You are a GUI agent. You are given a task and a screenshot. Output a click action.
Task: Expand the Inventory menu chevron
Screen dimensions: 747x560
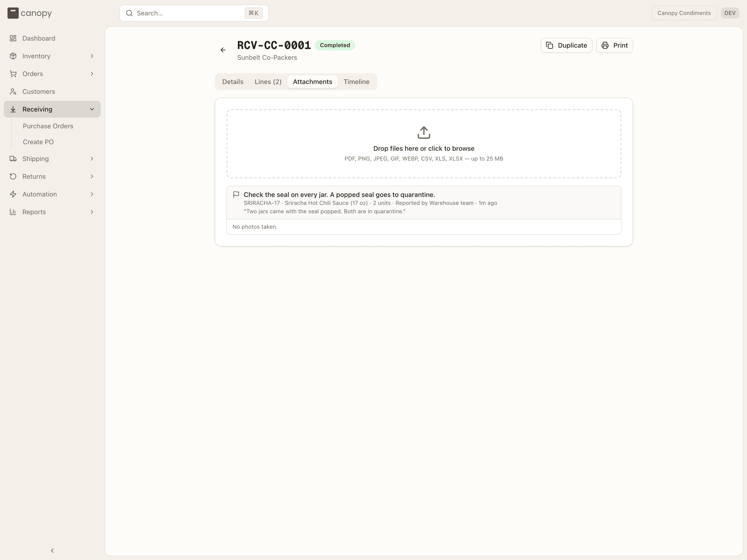(92, 56)
